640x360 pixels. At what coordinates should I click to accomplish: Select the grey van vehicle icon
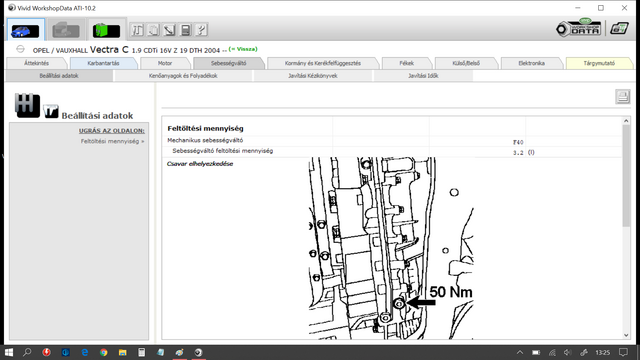click(x=66, y=30)
